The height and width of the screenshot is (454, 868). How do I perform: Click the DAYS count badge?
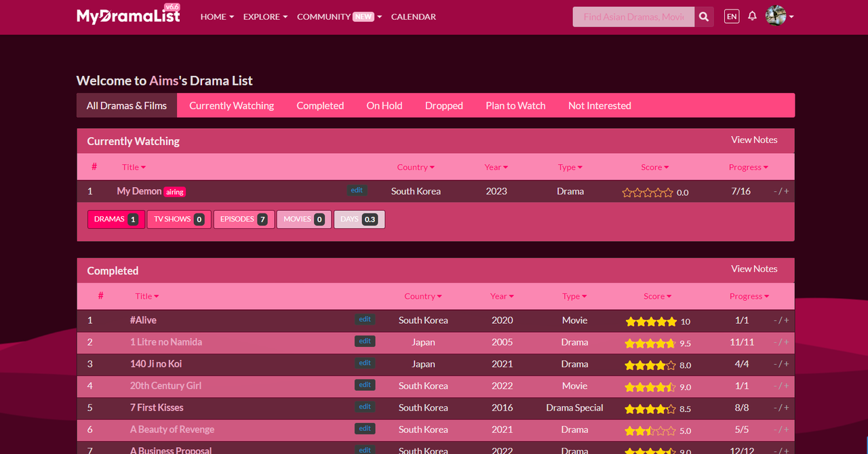[x=359, y=220]
